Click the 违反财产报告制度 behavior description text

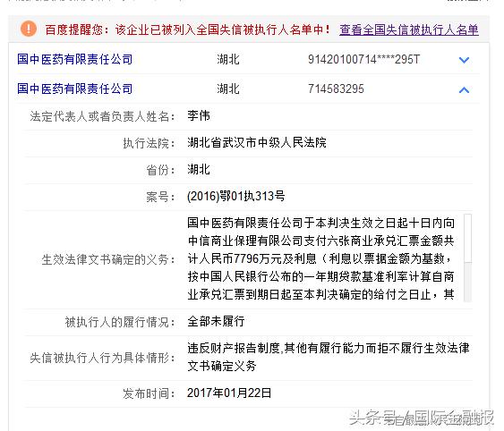(x=329, y=357)
